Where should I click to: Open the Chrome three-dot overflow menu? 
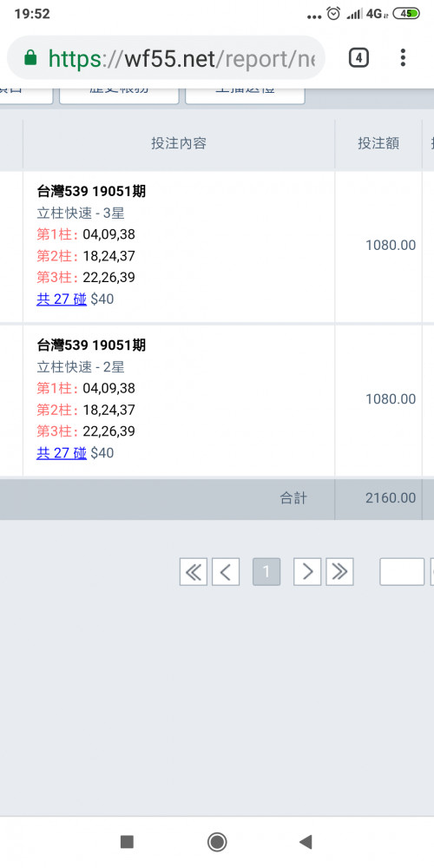tap(403, 57)
